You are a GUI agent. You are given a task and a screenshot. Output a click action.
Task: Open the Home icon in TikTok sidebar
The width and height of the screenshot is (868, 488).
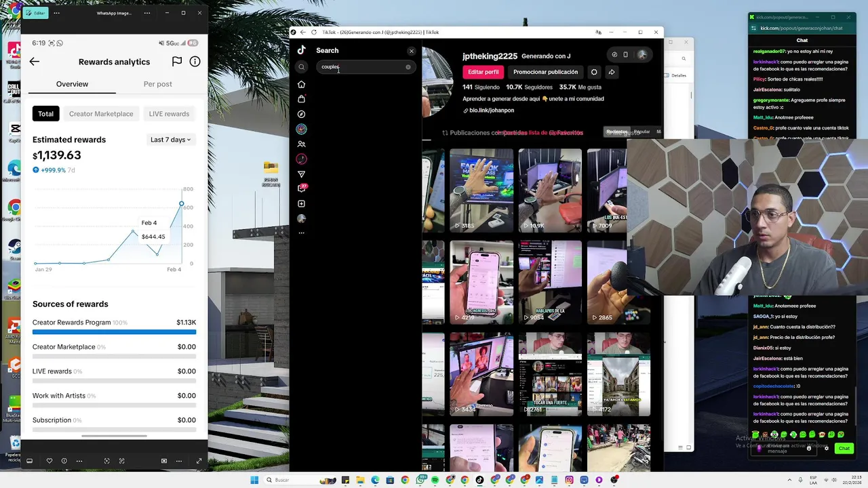(301, 84)
